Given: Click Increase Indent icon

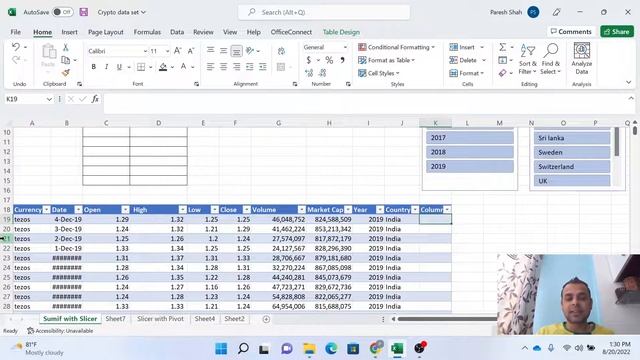Looking at the screenshot, I should tap(262, 67).
